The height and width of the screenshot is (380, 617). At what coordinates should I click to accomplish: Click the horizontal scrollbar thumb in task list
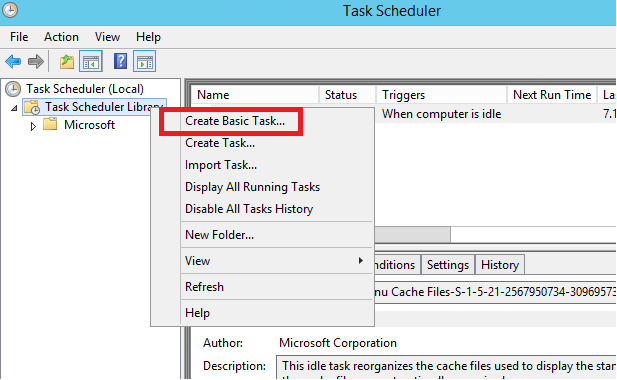412,234
